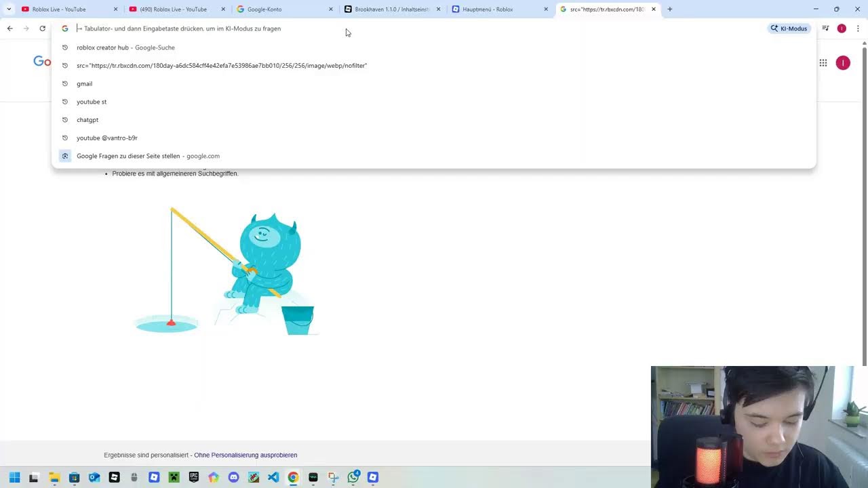Select the 'roblox creator hub' suggestion

[434, 47]
